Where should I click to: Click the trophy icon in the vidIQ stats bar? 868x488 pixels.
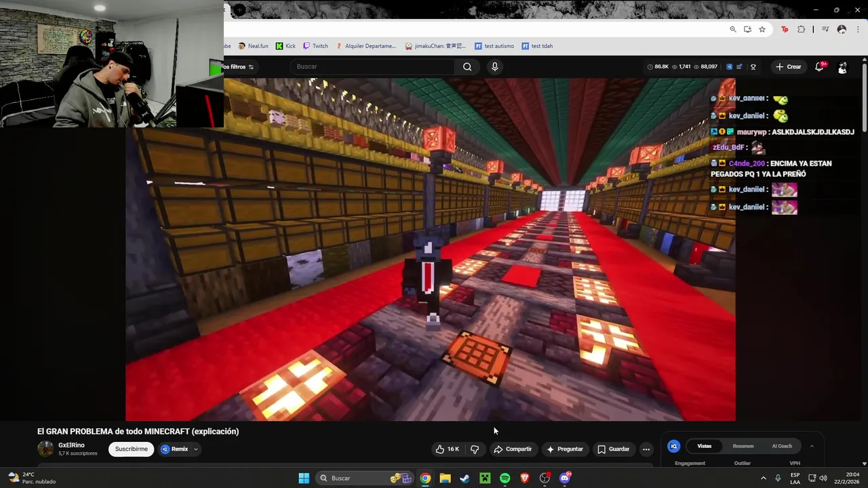(753, 66)
